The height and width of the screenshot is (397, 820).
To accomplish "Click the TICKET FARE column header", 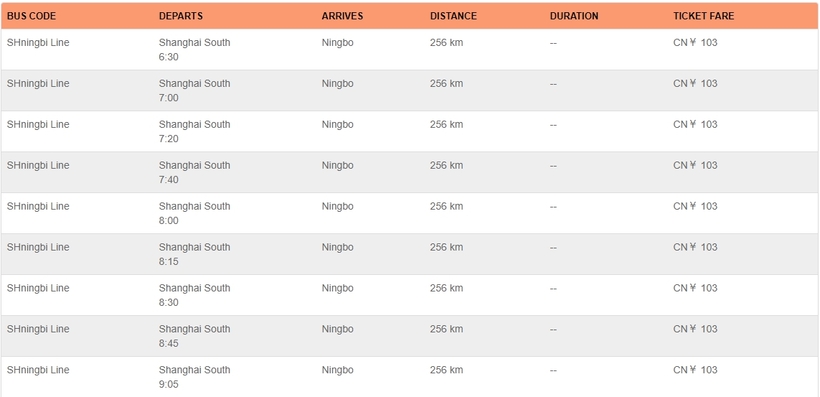I will (x=703, y=16).
